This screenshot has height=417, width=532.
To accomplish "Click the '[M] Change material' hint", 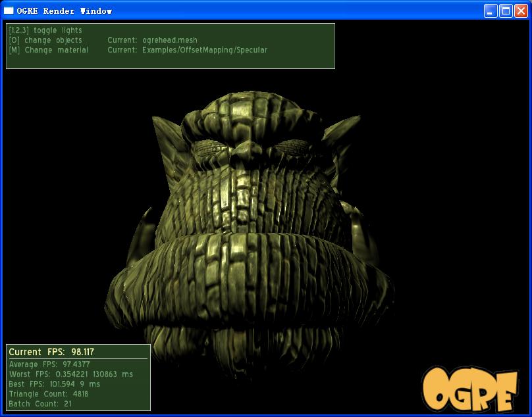I will point(48,50).
